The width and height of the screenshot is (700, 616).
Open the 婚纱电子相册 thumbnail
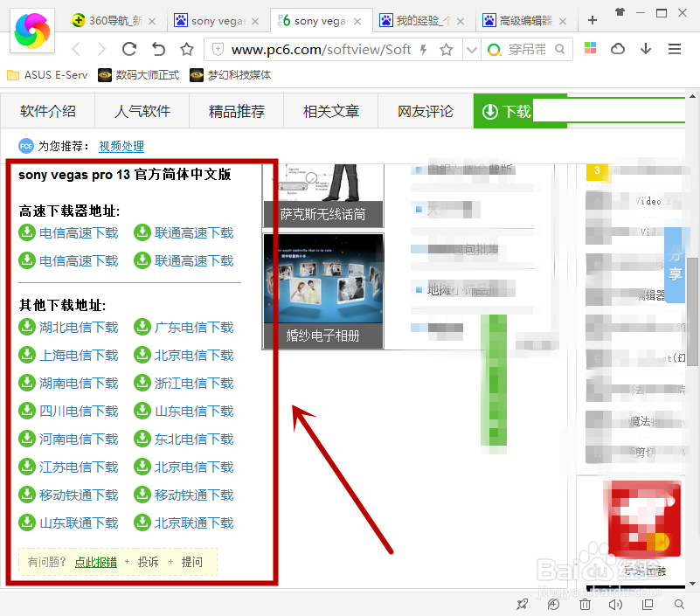coord(323,291)
